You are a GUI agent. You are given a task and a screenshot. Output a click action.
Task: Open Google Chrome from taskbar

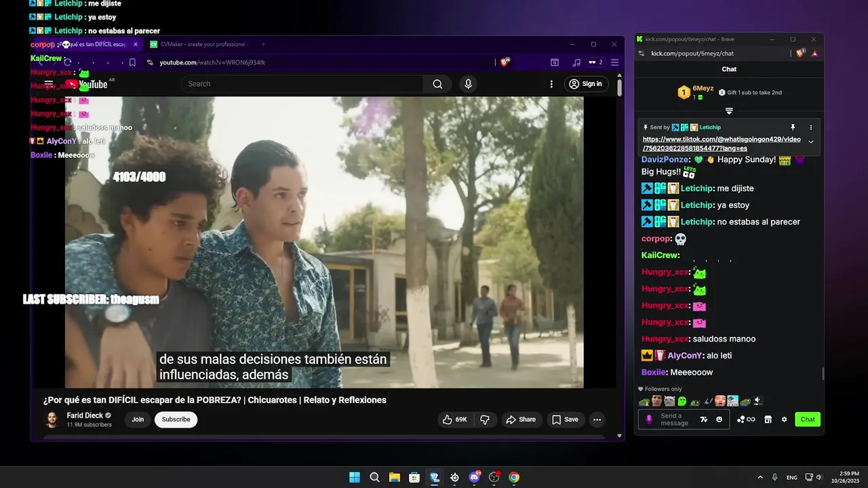tap(514, 477)
